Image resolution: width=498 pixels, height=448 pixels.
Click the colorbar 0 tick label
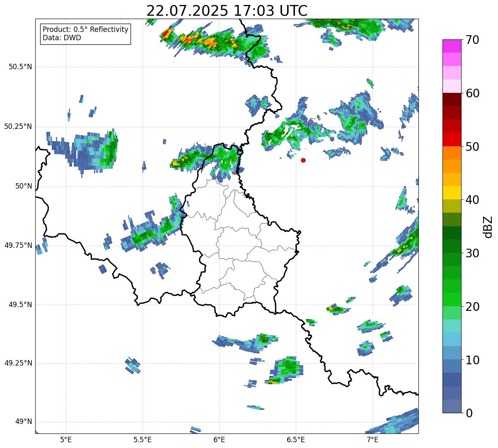tap(469, 413)
